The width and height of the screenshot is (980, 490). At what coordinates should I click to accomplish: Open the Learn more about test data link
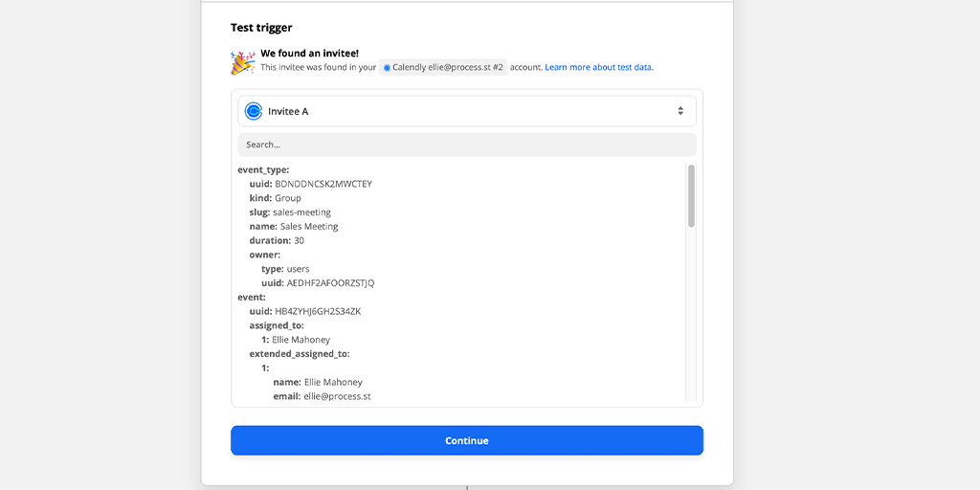click(599, 68)
